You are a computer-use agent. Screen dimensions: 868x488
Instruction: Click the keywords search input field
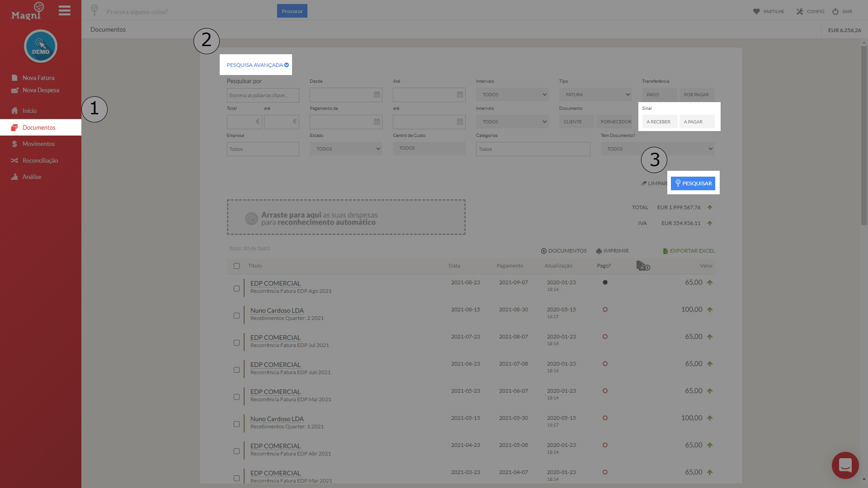tap(263, 95)
